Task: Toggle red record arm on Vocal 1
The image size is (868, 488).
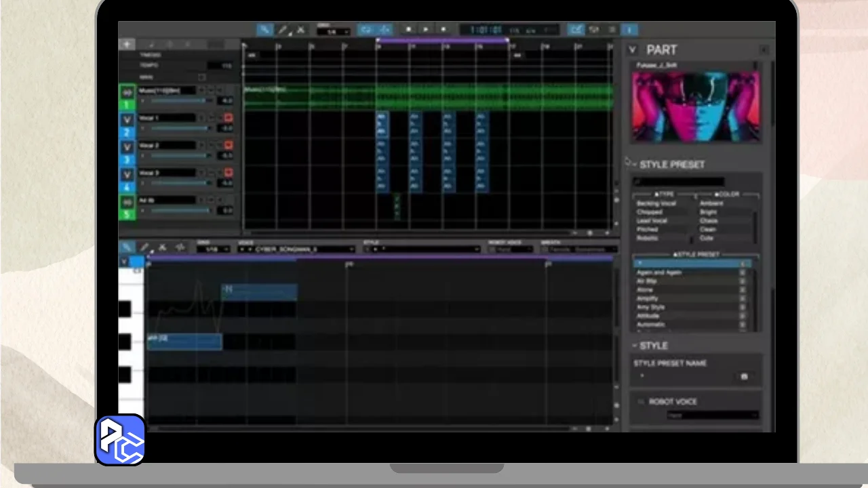Action: click(229, 118)
